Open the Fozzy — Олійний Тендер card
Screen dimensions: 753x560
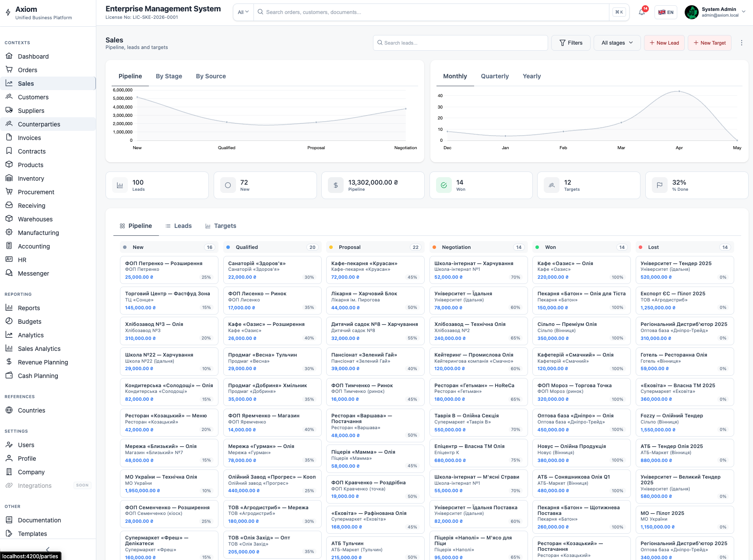coord(685,423)
